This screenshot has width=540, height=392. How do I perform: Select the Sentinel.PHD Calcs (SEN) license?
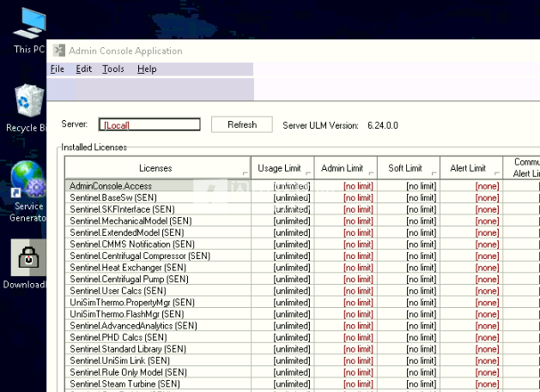click(158, 337)
